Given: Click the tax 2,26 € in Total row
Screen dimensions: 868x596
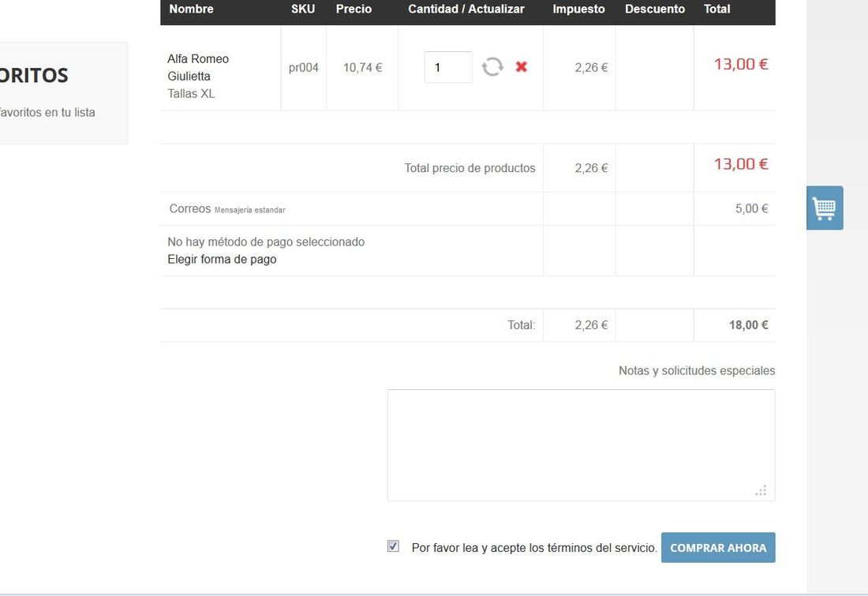Looking at the screenshot, I should (x=591, y=325).
